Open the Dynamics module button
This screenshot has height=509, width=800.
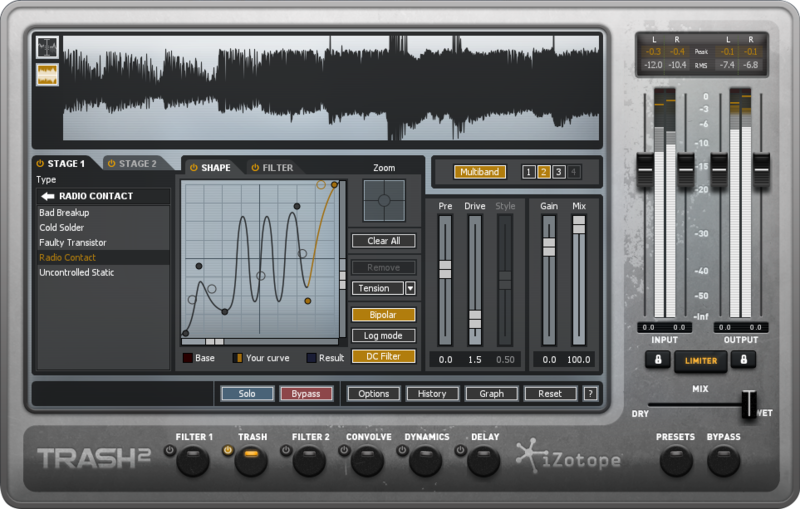click(x=426, y=461)
